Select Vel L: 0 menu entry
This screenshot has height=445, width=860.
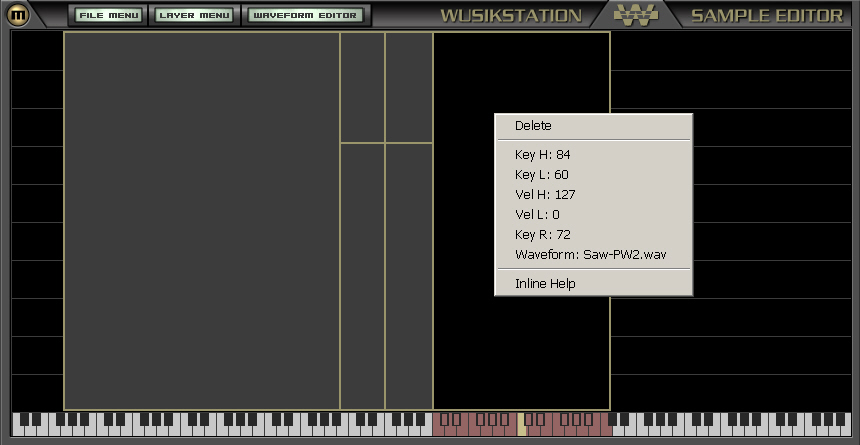[x=593, y=214]
